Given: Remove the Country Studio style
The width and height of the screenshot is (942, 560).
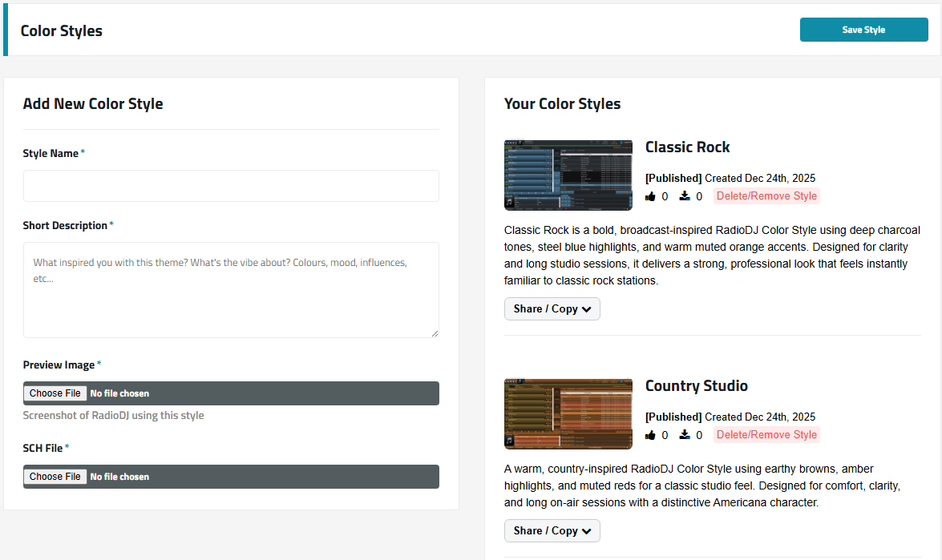Looking at the screenshot, I should point(766,435).
